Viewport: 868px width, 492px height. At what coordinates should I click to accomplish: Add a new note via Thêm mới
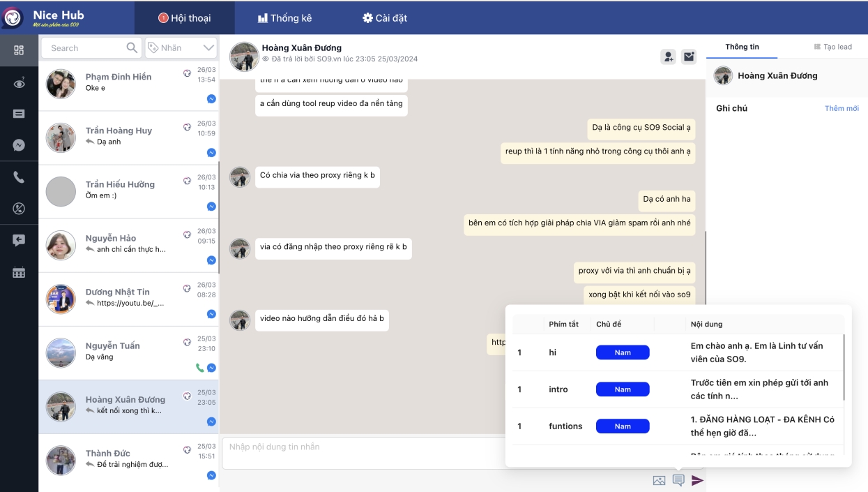point(842,108)
